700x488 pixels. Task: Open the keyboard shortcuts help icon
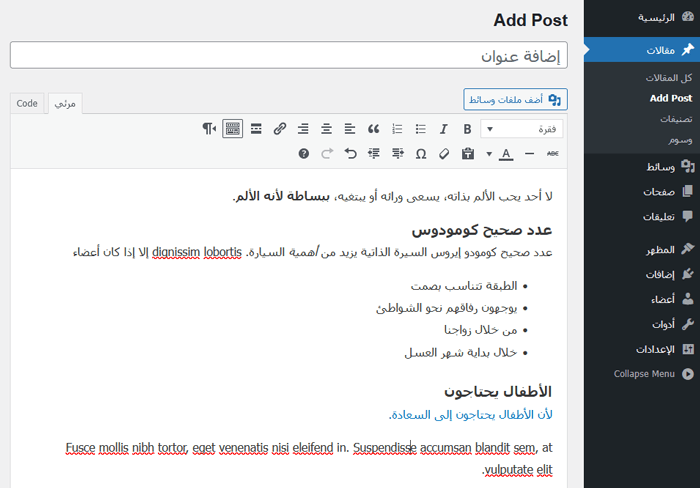coord(304,154)
